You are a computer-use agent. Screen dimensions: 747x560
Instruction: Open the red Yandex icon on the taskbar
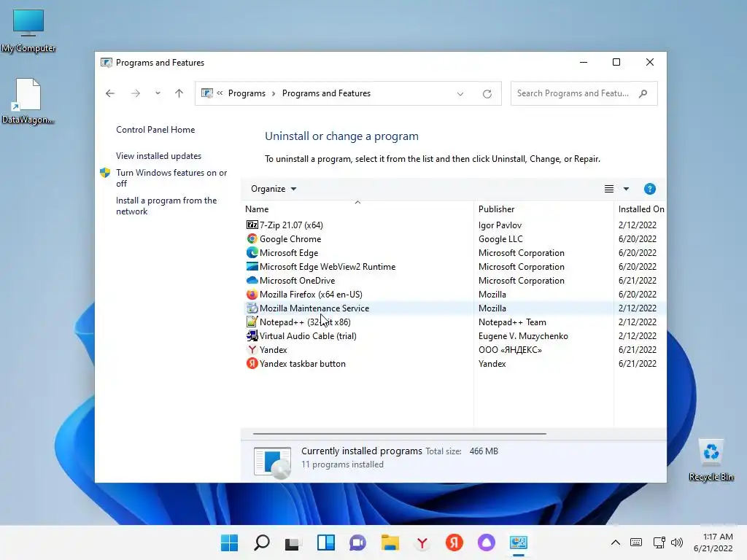coord(454,542)
